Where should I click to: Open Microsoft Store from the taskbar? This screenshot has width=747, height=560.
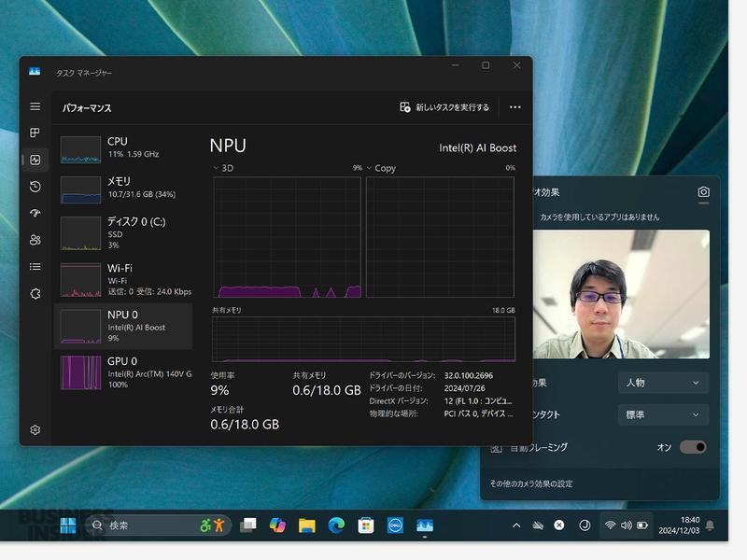point(366,525)
